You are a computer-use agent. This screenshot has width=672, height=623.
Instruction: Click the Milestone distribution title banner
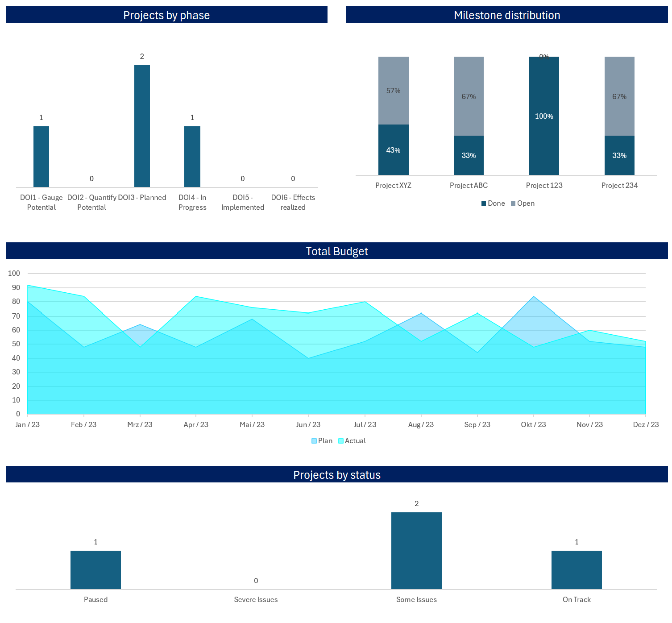click(x=506, y=15)
